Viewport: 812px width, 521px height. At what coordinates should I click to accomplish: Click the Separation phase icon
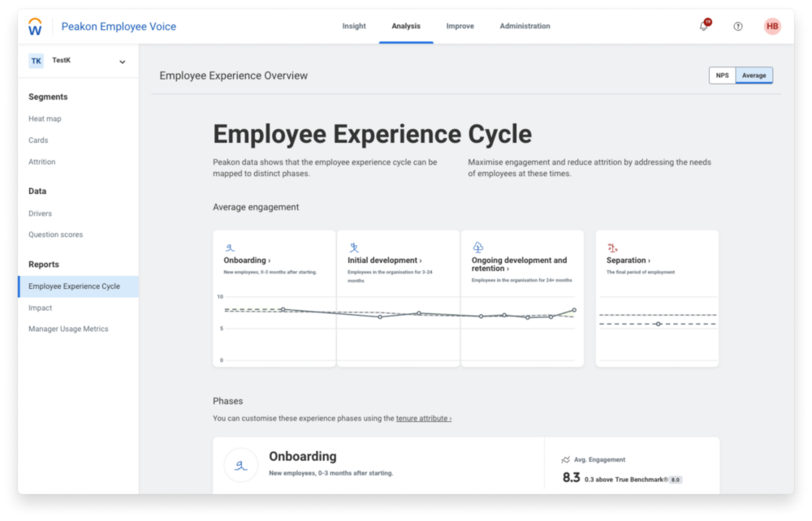pyautogui.click(x=613, y=247)
